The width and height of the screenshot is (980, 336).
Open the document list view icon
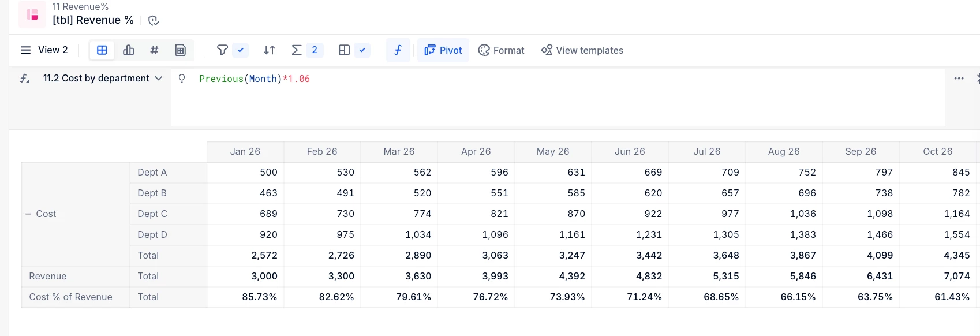point(181,50)
